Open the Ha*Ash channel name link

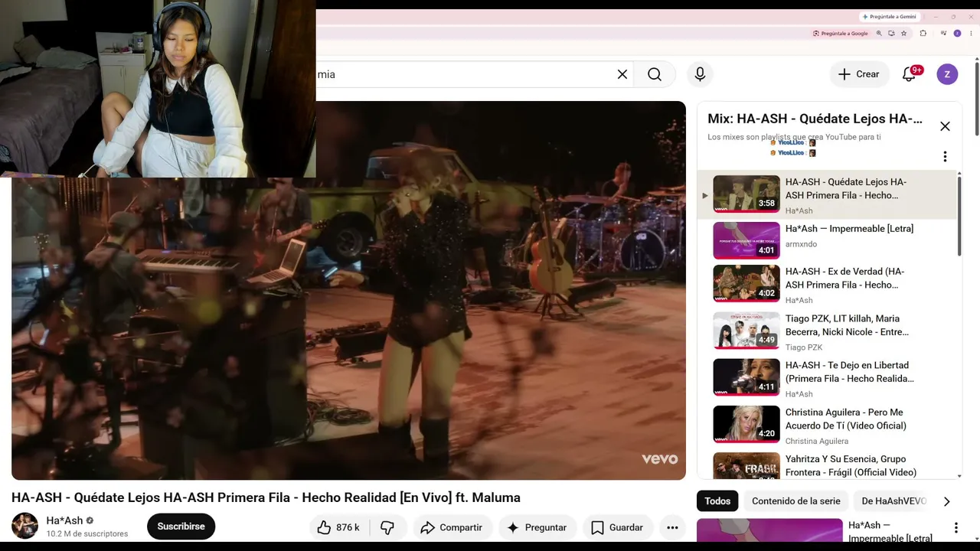click(x=64, y=520)
